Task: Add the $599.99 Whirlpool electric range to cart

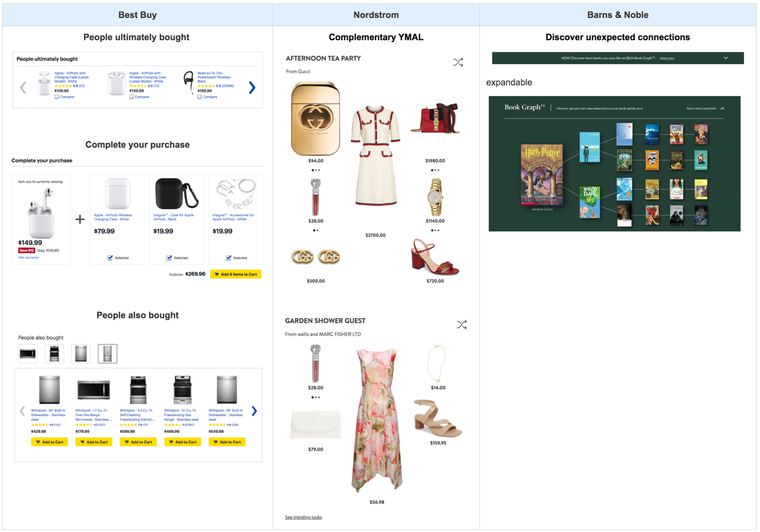Action: pyautogui.click(x=138, y=442)
